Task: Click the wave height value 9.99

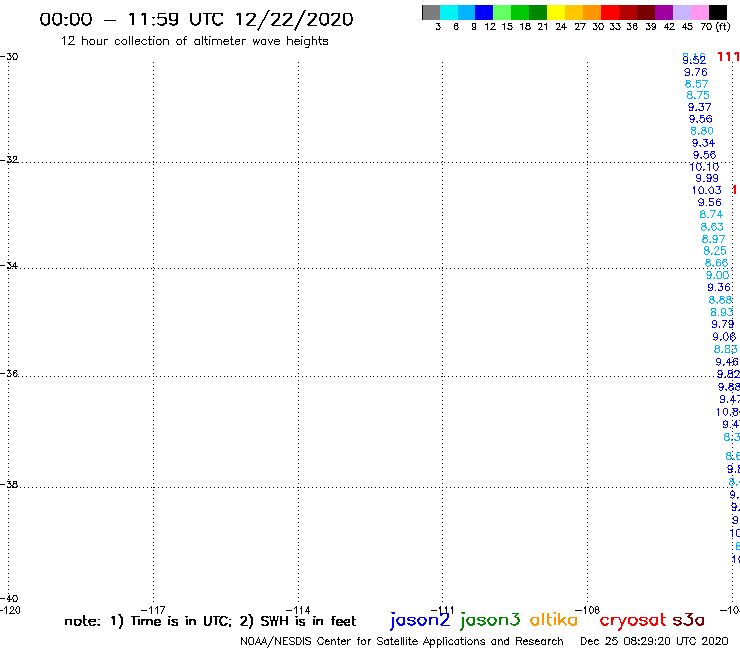Action: tap(707, 178)
